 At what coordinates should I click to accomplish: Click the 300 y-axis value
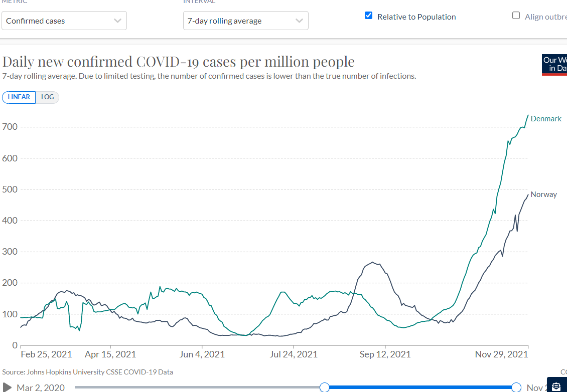click(x=10, y=252)
